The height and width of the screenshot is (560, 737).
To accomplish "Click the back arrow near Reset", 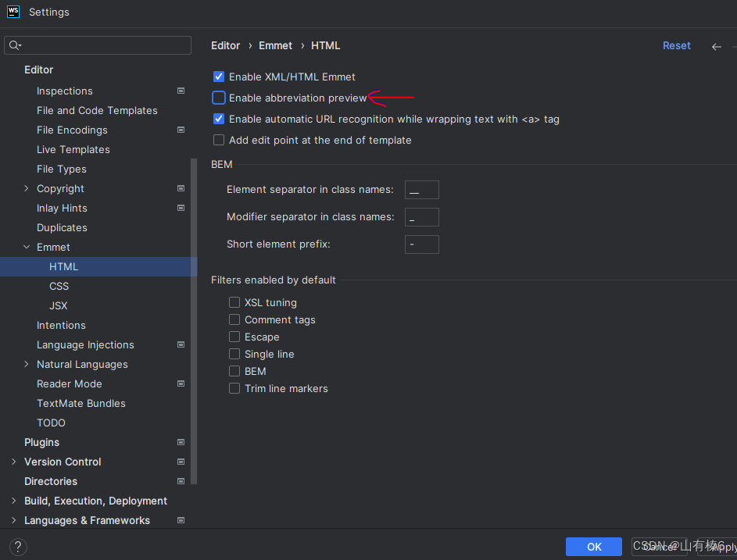I will pyautogui.click(x=716, y=46).
